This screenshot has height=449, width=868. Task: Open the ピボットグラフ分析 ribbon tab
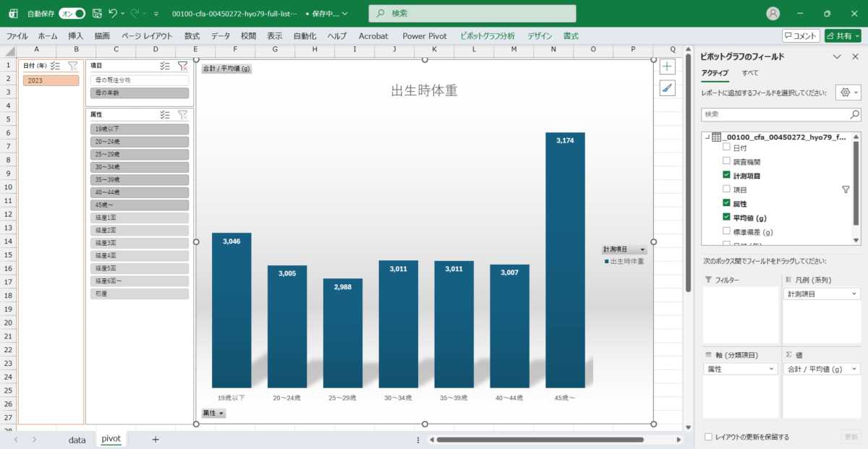(x=488, y=36)
